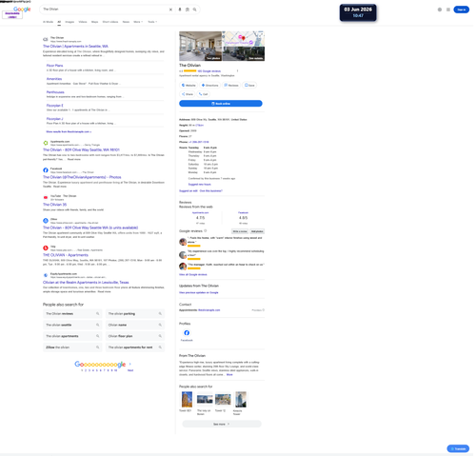Open the See photos interior thumbnail

click(200, 46)
